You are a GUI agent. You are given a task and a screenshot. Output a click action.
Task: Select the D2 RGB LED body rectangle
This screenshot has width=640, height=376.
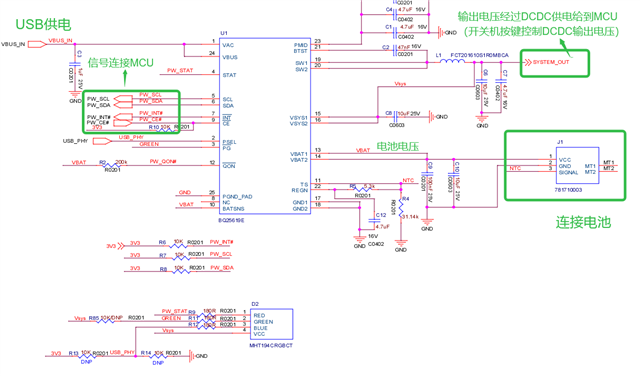pos(271,324)
